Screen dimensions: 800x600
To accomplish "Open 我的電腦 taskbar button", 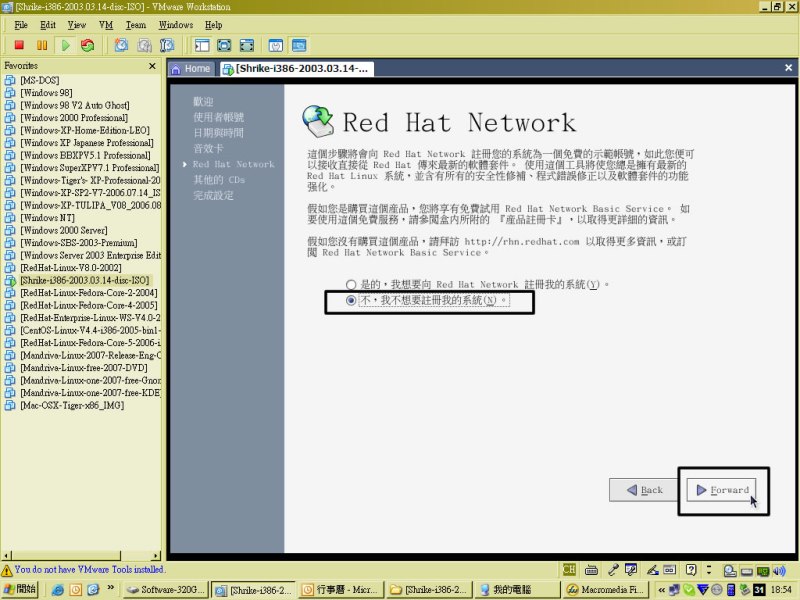I will click(516, 590).
